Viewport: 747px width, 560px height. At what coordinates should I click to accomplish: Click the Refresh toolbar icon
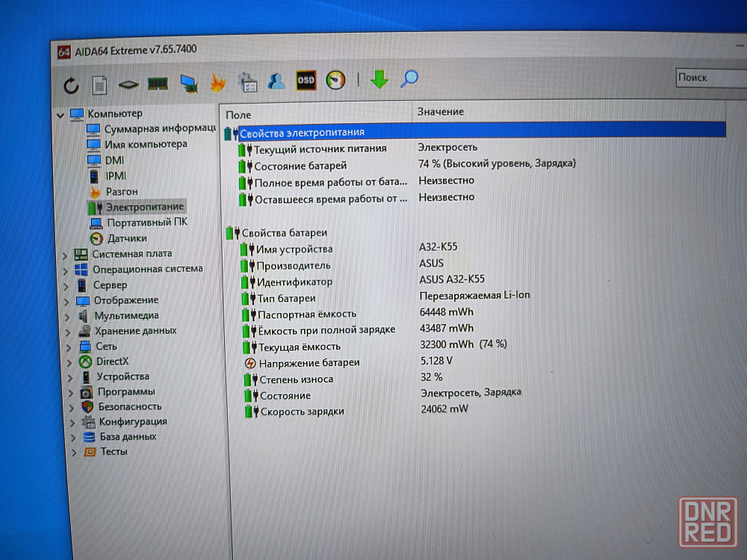coord(71,86)
